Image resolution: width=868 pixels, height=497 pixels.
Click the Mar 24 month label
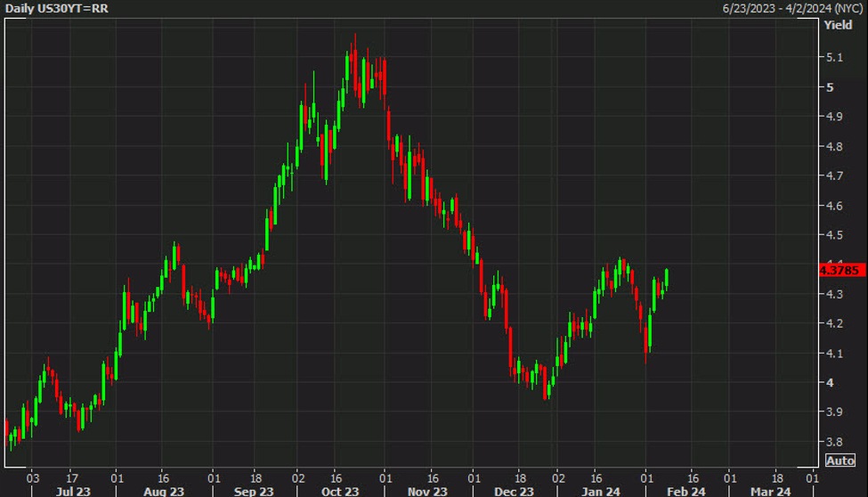(771, 491)
